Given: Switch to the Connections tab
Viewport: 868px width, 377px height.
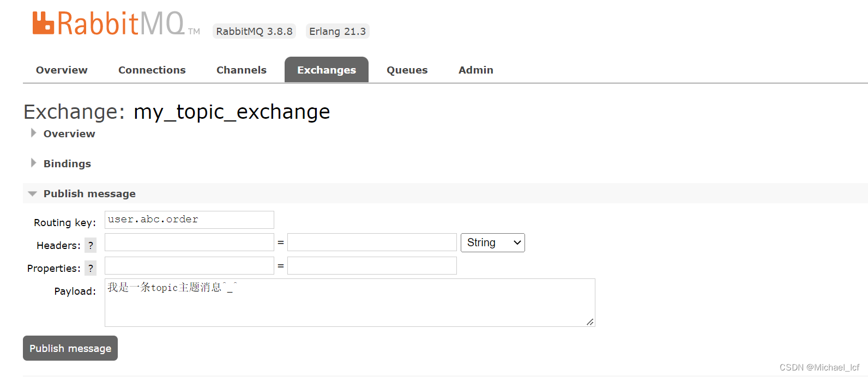Looking at the screenshot, I should tap(152, 70).
